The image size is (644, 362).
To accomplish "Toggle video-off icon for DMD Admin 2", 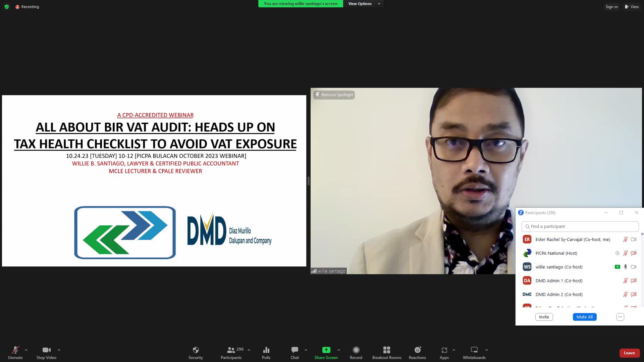I will (634, 295).
